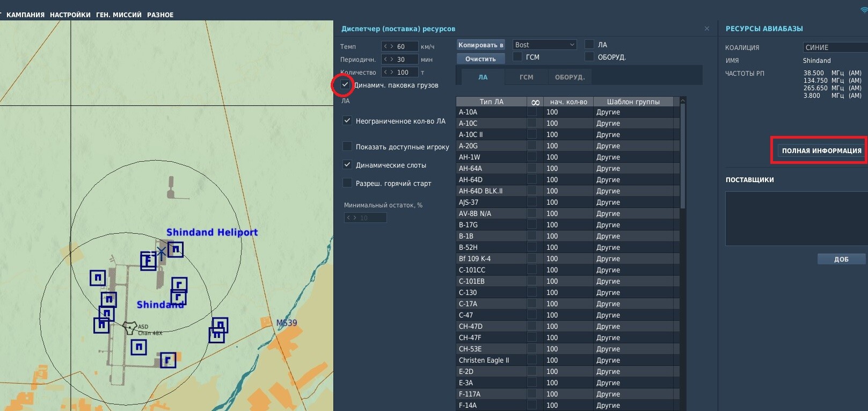Click the wifi signal icon in the top corner
This screenshot has height=411, width=868.
click(864, 10)
